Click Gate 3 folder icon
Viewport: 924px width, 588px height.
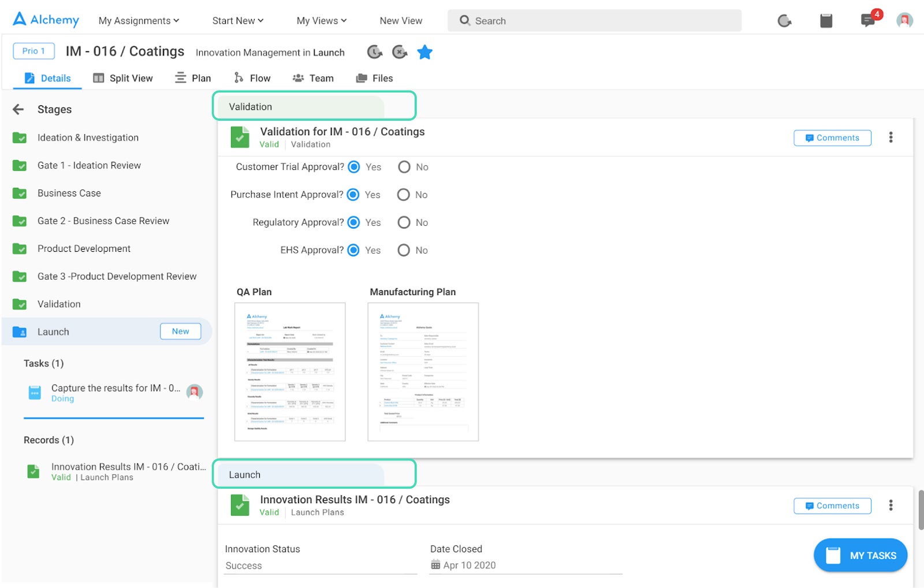[x=20, y=276]
